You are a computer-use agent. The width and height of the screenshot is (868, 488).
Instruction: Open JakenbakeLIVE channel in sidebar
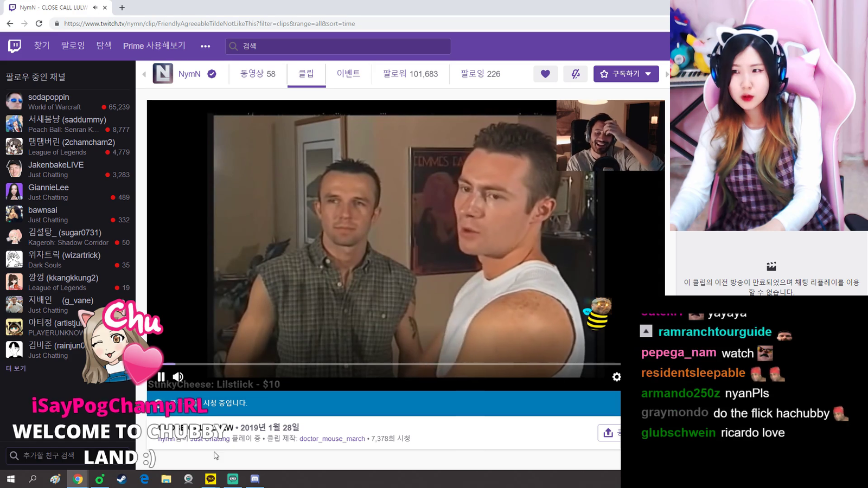[68, 169]
